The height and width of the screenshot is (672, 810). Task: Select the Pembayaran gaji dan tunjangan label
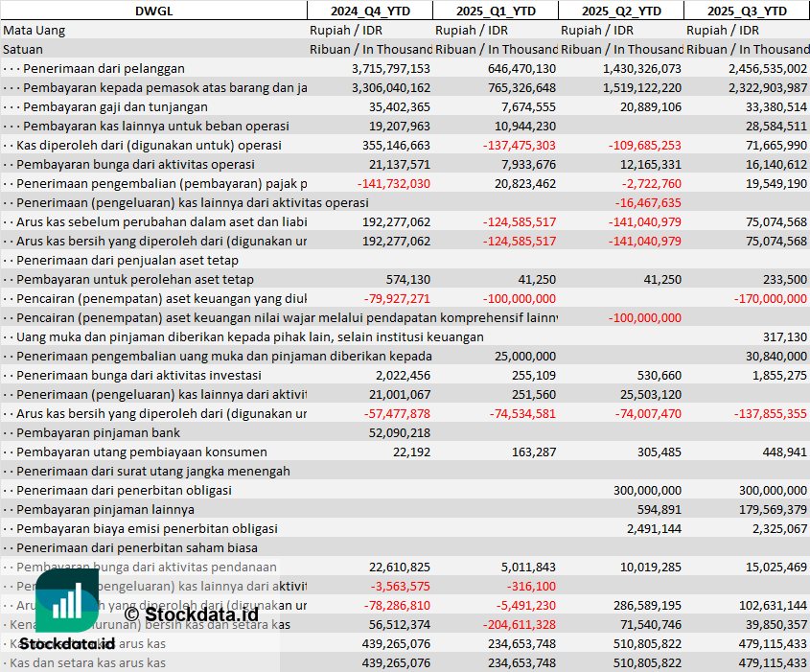[115, 107]
